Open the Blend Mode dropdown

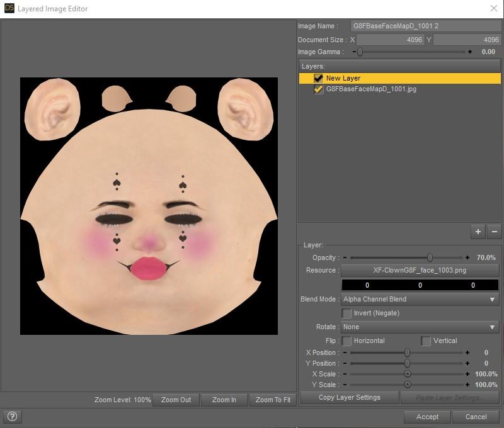point(420,300)
